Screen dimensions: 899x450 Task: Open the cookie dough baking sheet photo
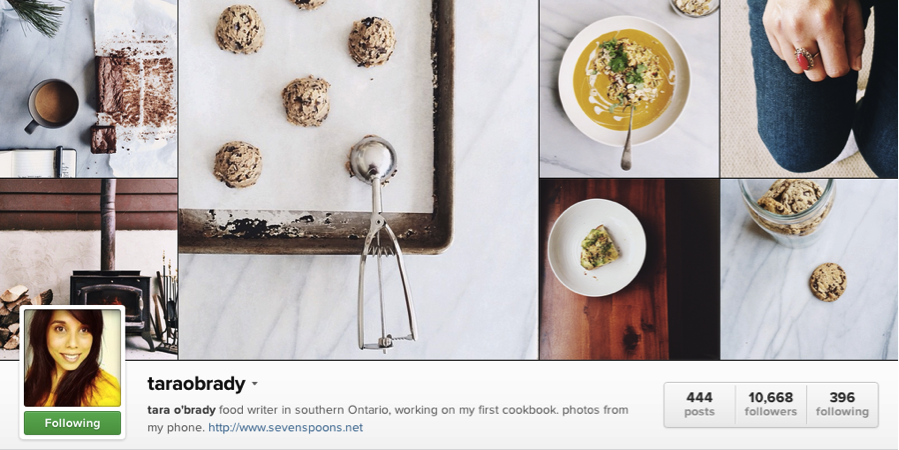(358, 179)
